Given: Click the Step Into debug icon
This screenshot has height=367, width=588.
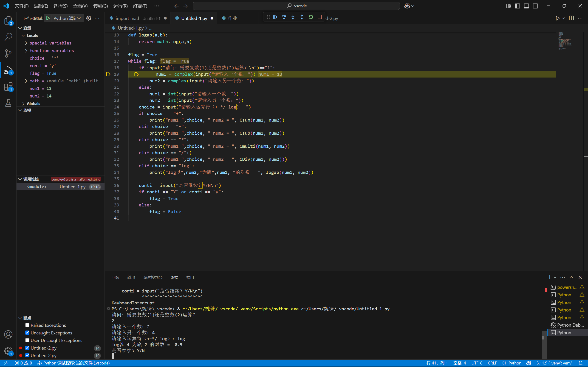Looking at the screenshot, I should click(x=293, y=17).
